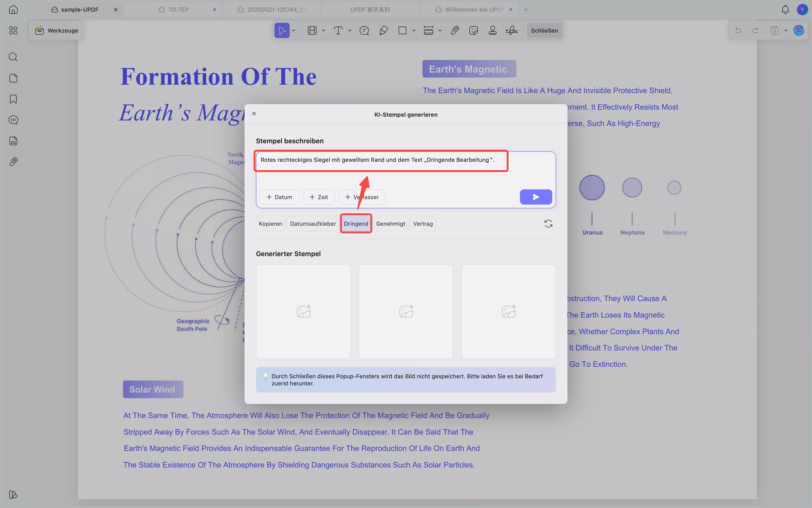Open the search panel in sidebar
Viewport: 812px width, 508px height.
[x=13, y=57]
